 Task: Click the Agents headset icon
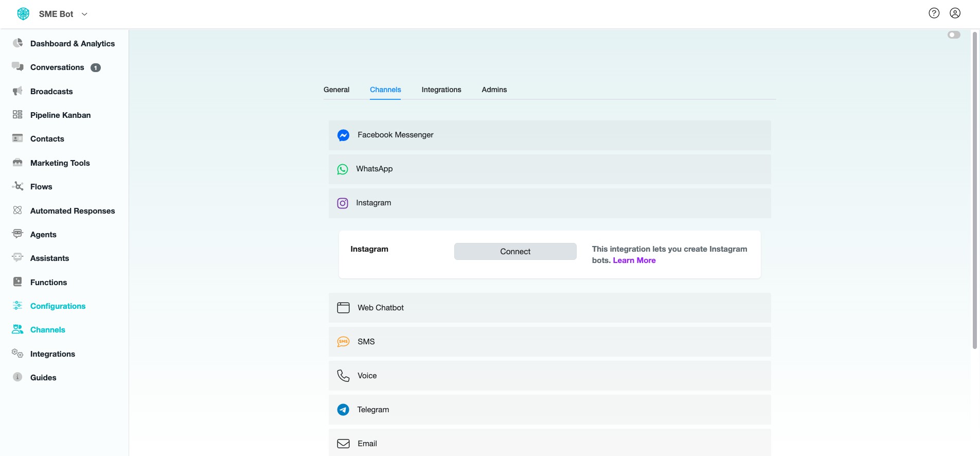(18, 234)
